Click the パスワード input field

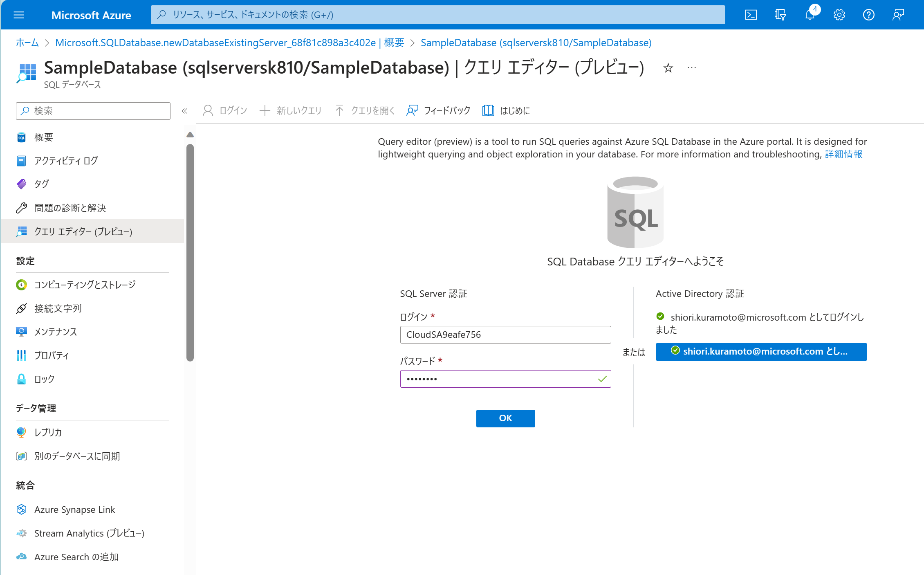pos(505,379)
